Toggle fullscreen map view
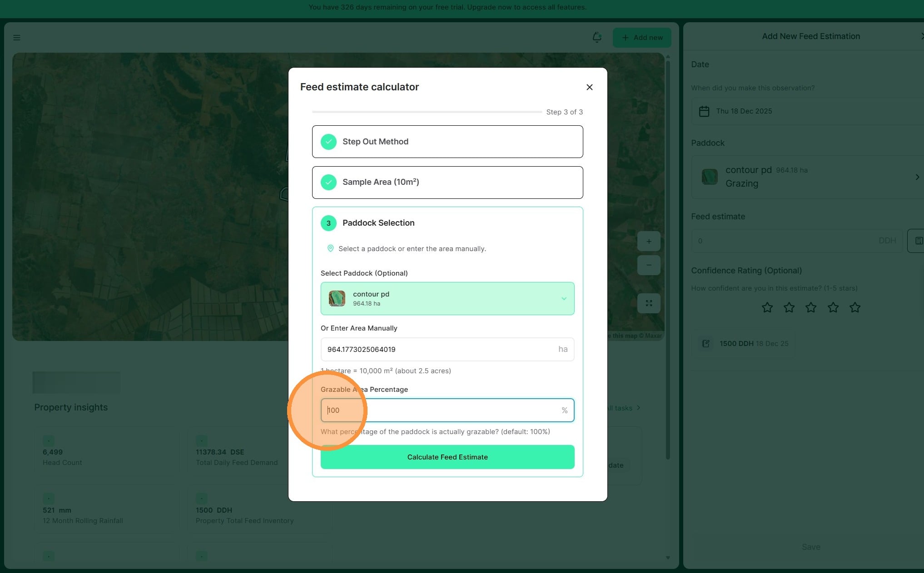This screenshot has width=924, height=573. point(649,303)
